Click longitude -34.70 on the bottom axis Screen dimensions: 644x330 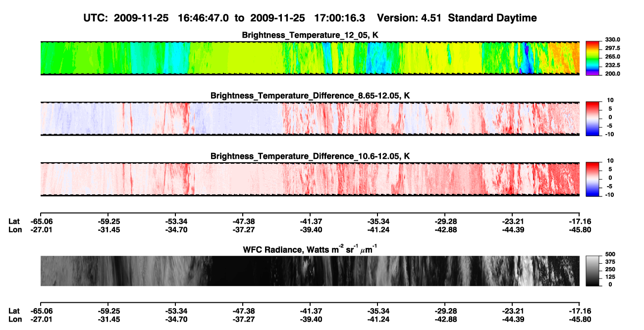[x=176, y=320]
